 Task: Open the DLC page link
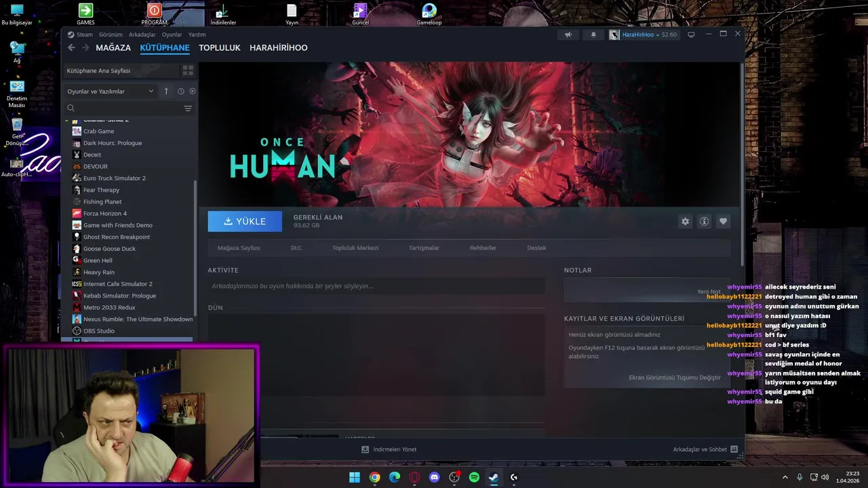click(296, 248)
